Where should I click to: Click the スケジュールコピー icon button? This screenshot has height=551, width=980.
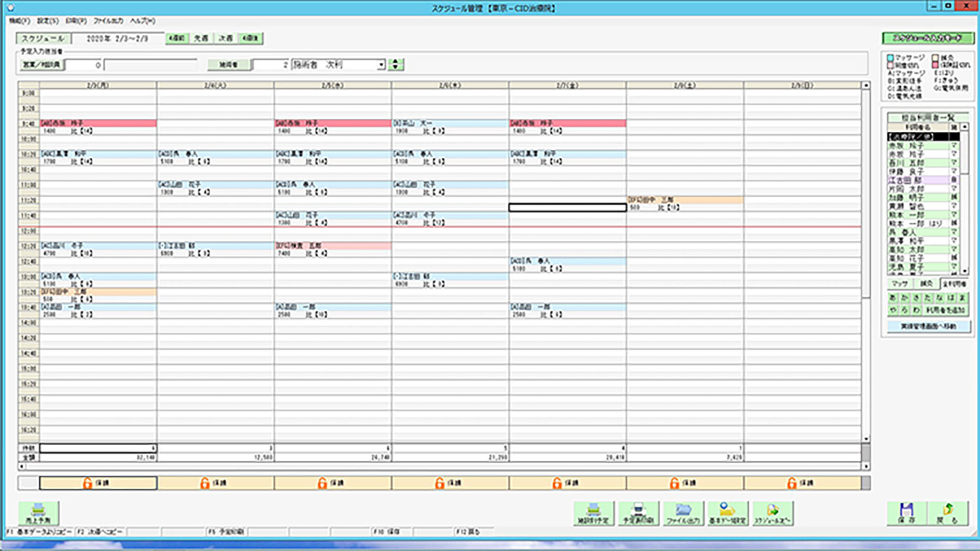point(772,513)
